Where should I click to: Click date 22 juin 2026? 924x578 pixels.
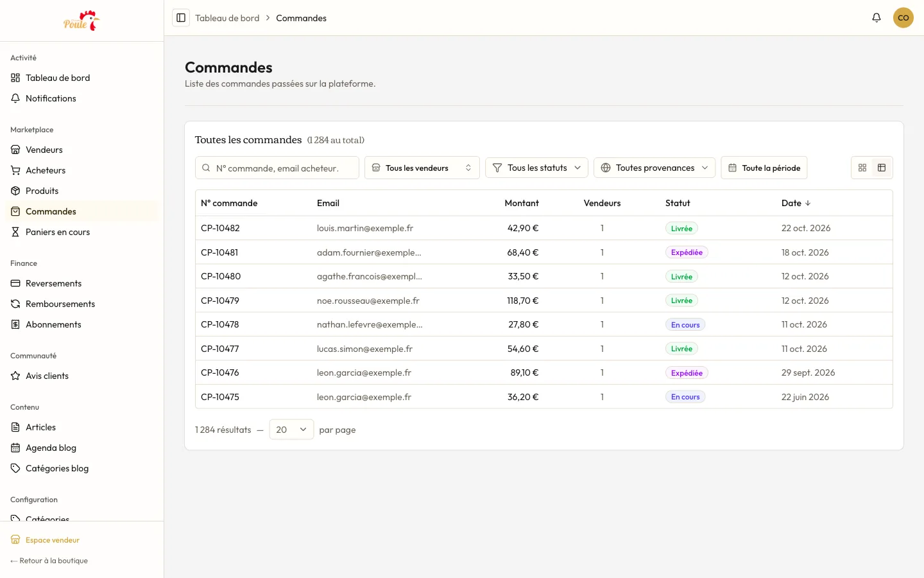pyautogui.click(x=805, y=397)
